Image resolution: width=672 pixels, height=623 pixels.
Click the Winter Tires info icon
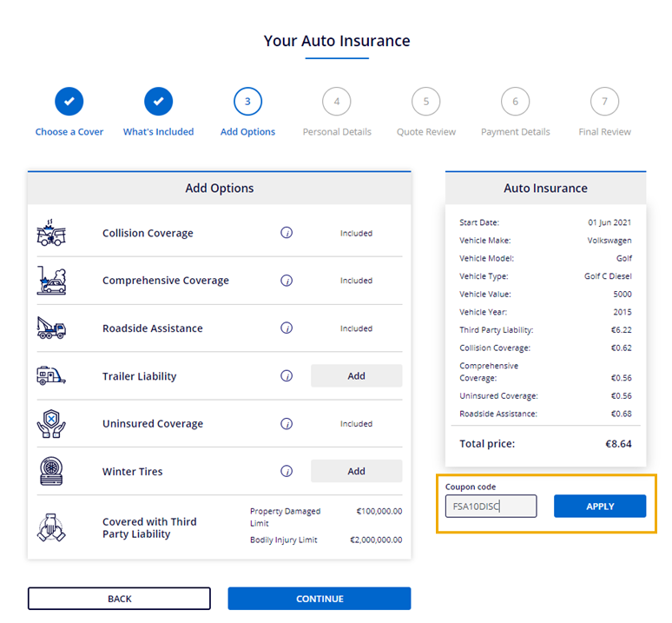point(287,472)
